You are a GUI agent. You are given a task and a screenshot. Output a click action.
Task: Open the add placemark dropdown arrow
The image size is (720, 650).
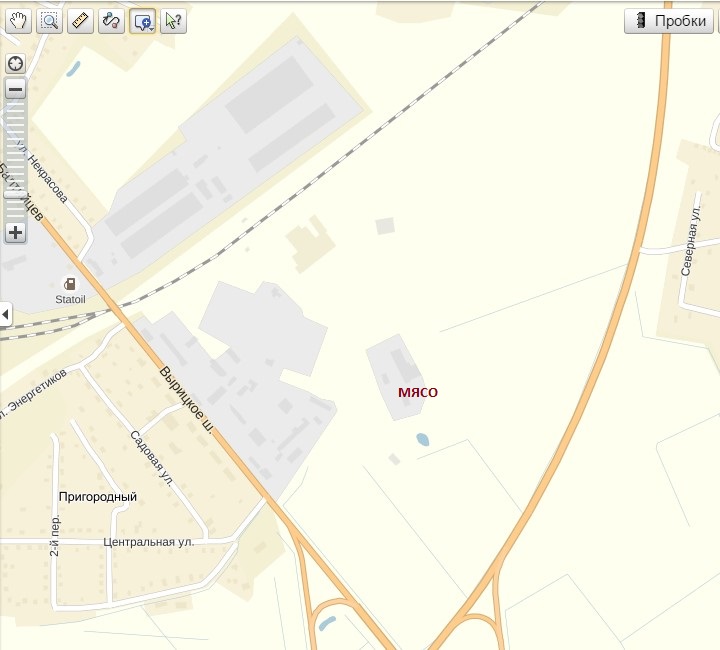(x=152, y=28)
